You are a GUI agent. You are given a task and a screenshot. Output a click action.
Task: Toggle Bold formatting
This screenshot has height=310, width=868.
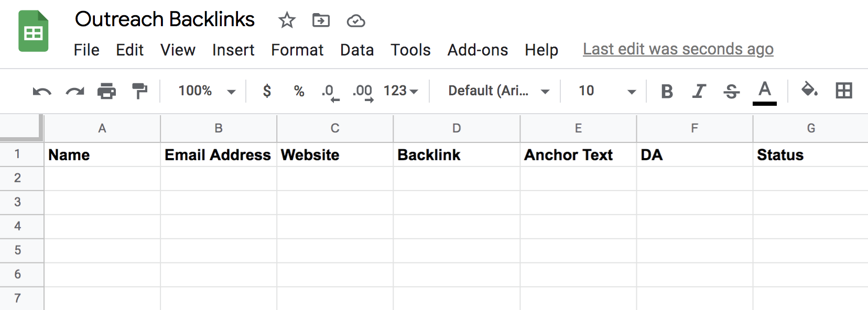[x=667, y=91]
